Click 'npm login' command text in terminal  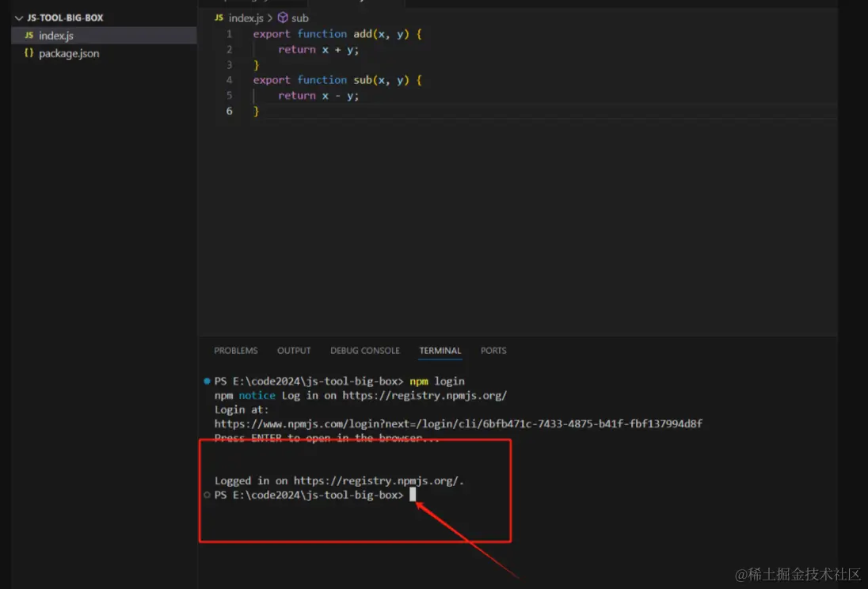(437, 381)
